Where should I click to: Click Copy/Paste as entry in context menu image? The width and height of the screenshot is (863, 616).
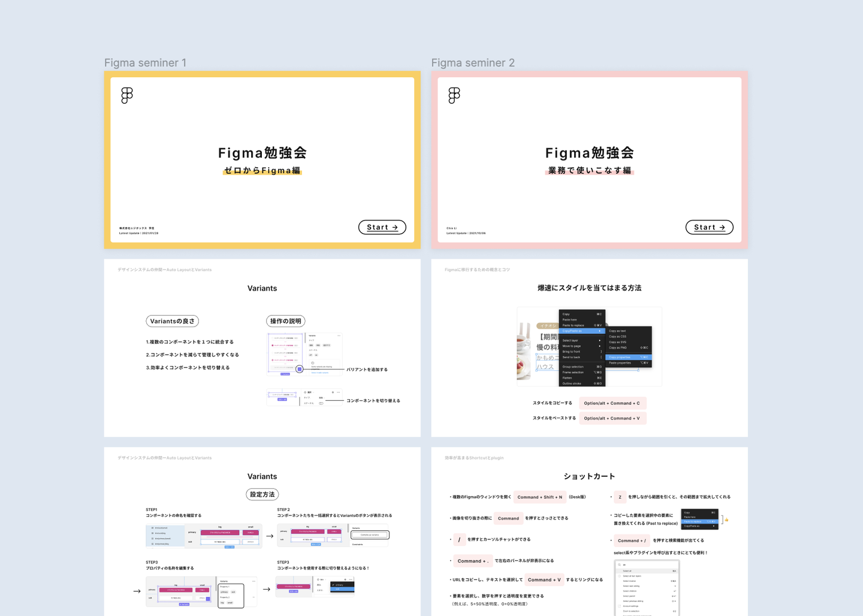click(x=582, y=331)
